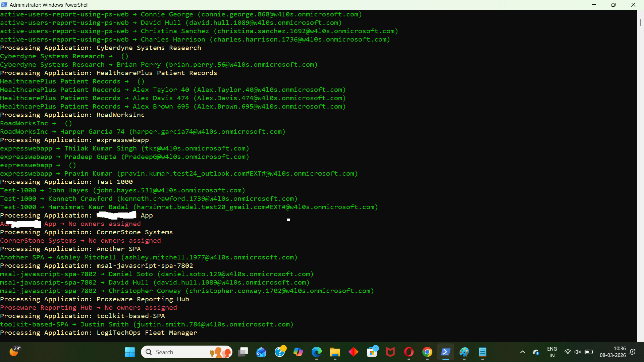This screenshot has width=644, height=362.
Task: Open Task View from taskbar
Action: pyautogui.click(x=243, y=352)
